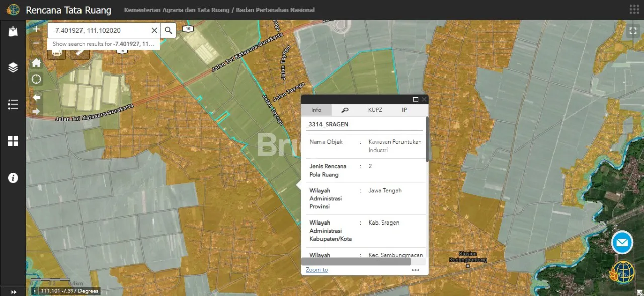
Task: Click the Home default extent button
Action: (x=36, y=63)
